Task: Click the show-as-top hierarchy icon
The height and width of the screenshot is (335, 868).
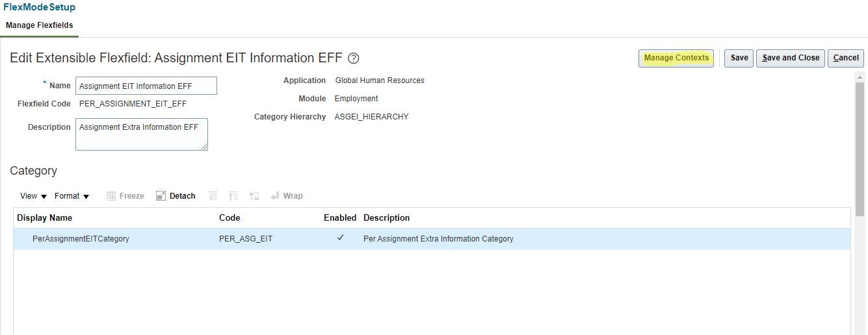Action: pyautogui.click(x=254, y=196)
